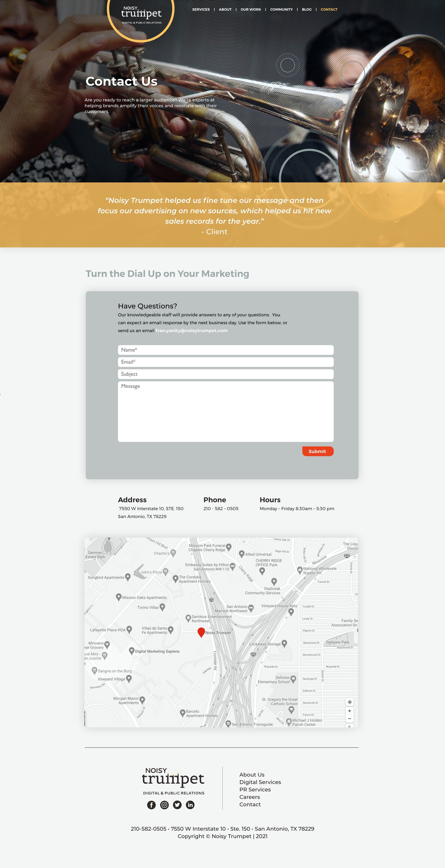Open the Careers footer link
This screenshot has width=445, height=868.
click(249, 797)
